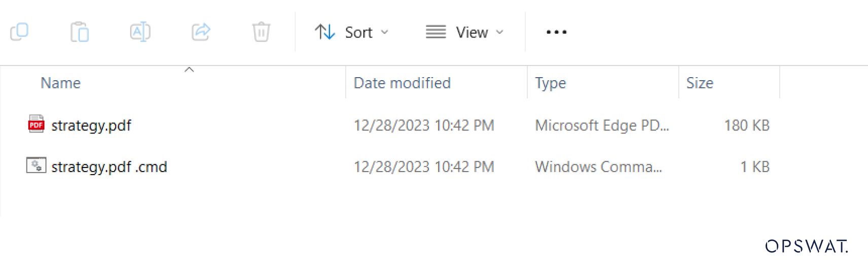The width and height of the screenshot is (868, 274).
Task: Click the Rename icon in toolbar
Action: click(140, 32)
